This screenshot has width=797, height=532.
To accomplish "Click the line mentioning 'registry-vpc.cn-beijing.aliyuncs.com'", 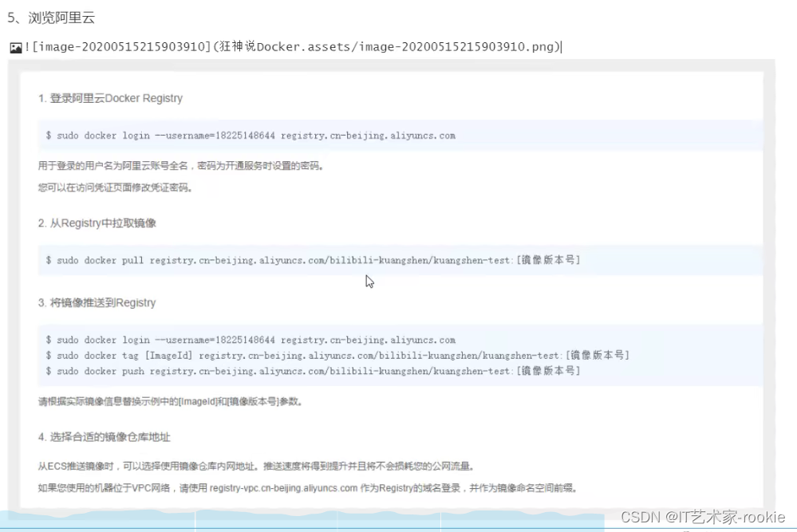I will click(x=309, y=488).
